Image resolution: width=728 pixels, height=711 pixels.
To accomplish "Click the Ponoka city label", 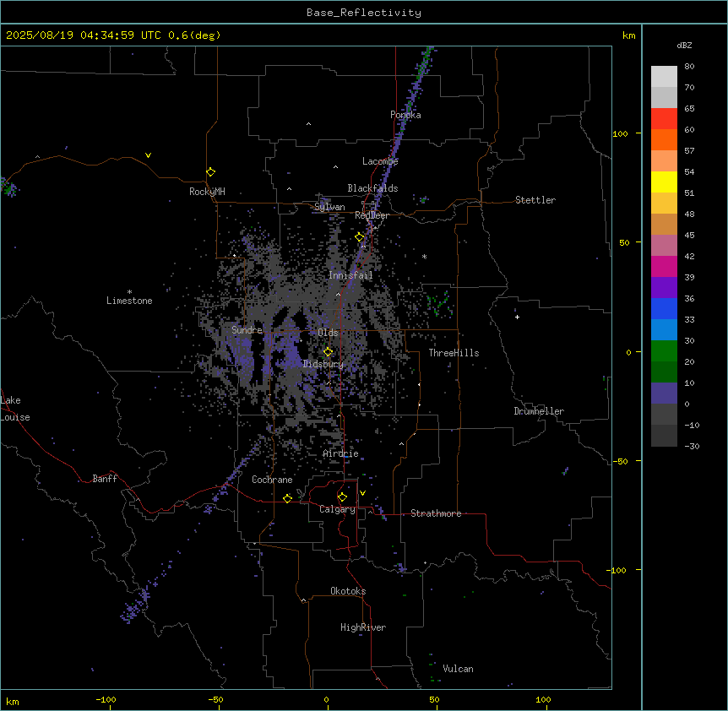I will tap(405, 115).
